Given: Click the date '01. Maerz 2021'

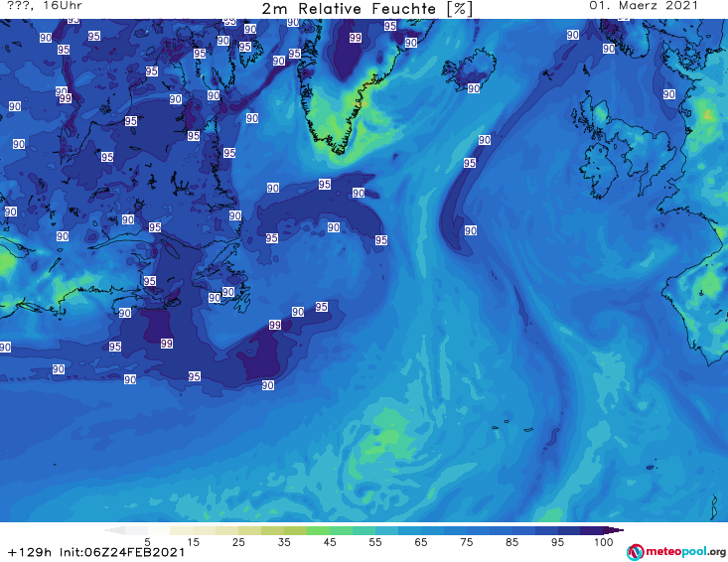Looking at the screenshot, I should (644, 6).
